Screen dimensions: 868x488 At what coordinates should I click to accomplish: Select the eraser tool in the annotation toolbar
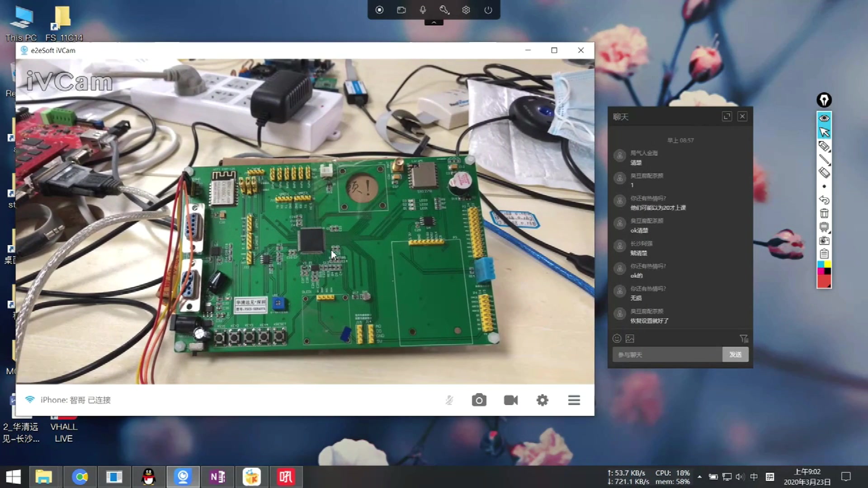[x=824, y=173]
